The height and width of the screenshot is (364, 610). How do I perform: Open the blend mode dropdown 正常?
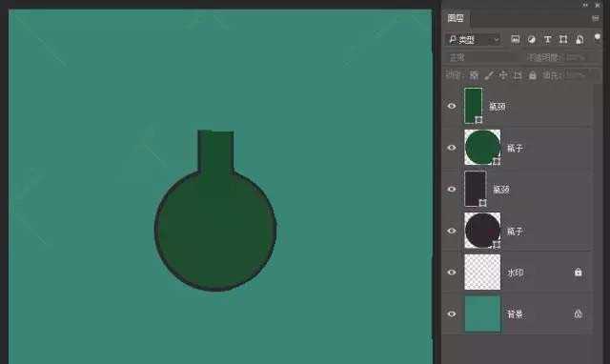tap(482, 57)
